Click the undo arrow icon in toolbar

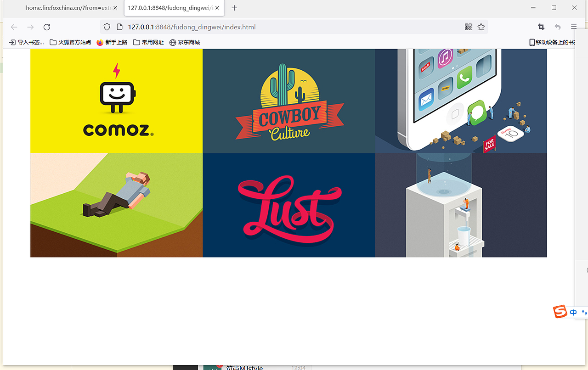click(x=557, y=27)
